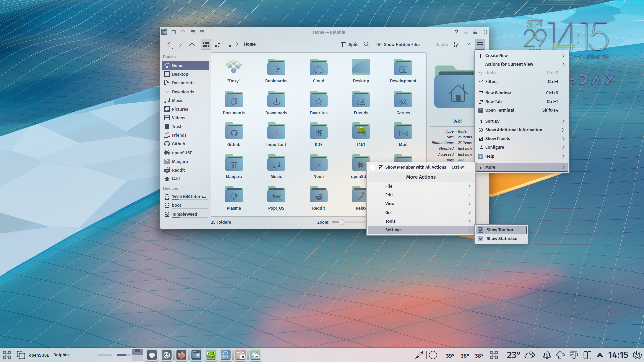Click the boot device entry
This screenshot has height=362, width=644.
click(185, 205)
